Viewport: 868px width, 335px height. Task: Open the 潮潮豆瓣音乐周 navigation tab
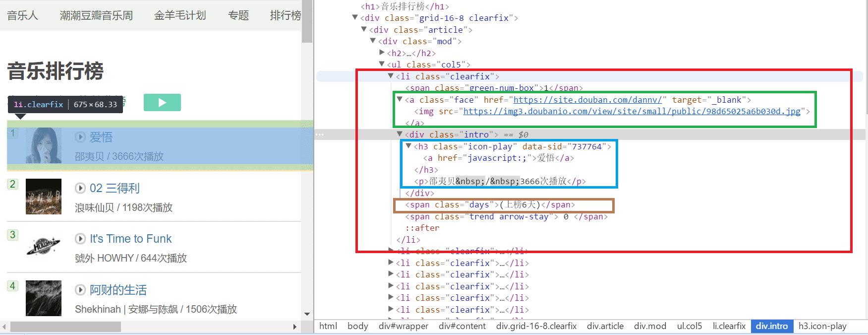pyautogui.click(x=96, y=15)
